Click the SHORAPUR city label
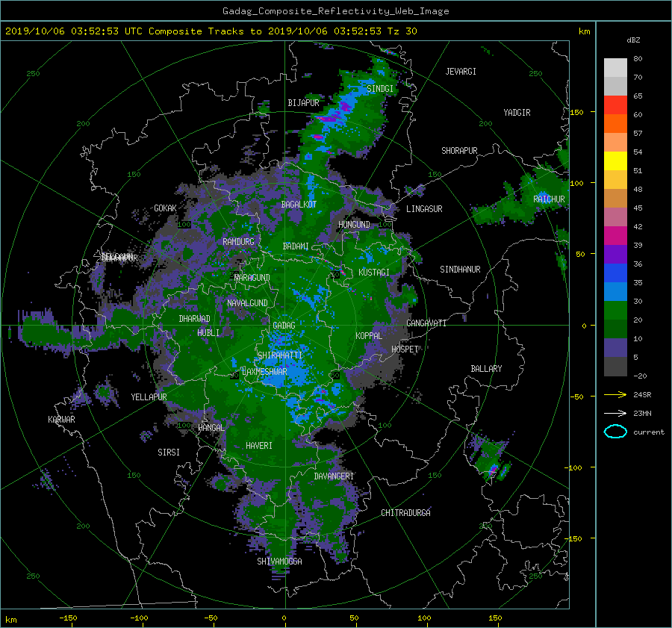The height and width of the screenshot is (628, 672). tap(459, 151)
